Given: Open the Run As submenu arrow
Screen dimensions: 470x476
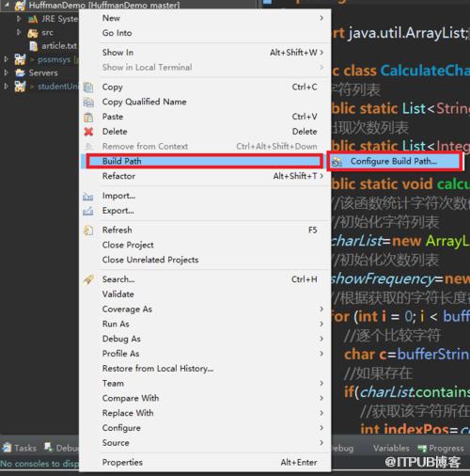Looking at the screenshot, I should [321, 324].
